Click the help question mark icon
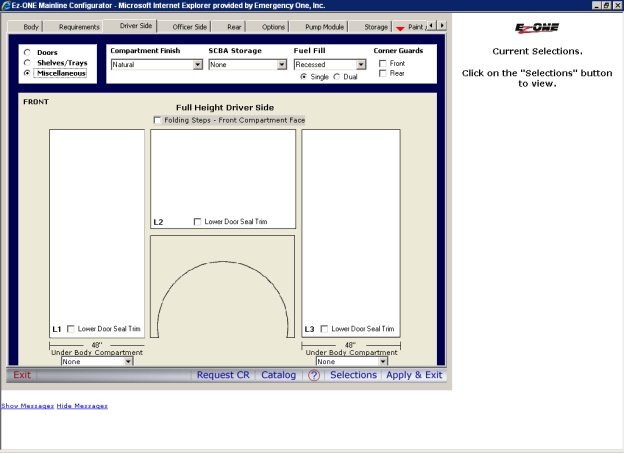This screenshot has width=624, height=453. coord(314,375)
